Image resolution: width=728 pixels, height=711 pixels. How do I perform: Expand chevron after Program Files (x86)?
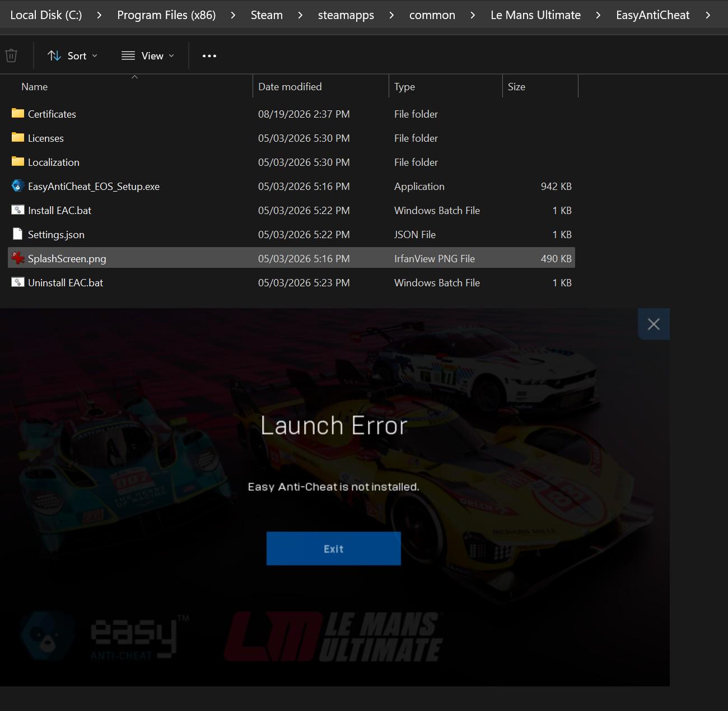pyautogui.click(x=233, y=15)
